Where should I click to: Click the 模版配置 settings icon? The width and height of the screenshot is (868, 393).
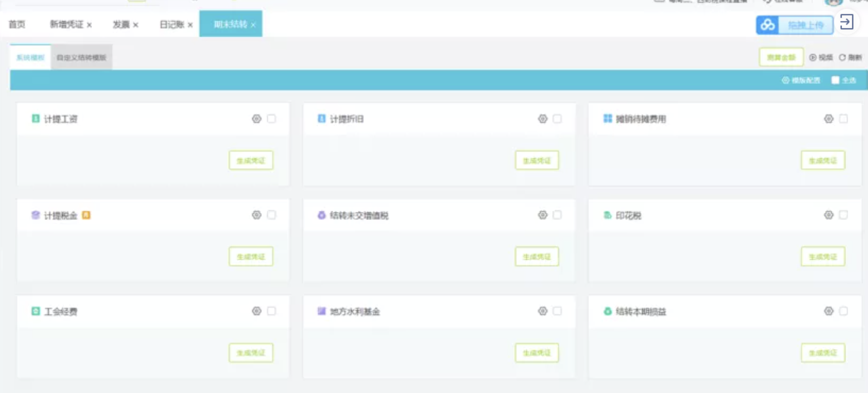click(x=785, y=80)
